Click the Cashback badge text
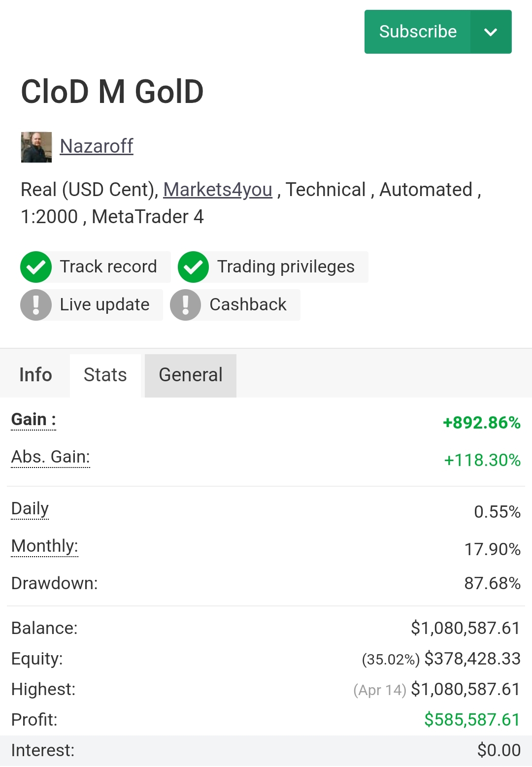Image resolution: width=532 pixels, height=767 pixels. pyautogui.click(x=248, y=305)
